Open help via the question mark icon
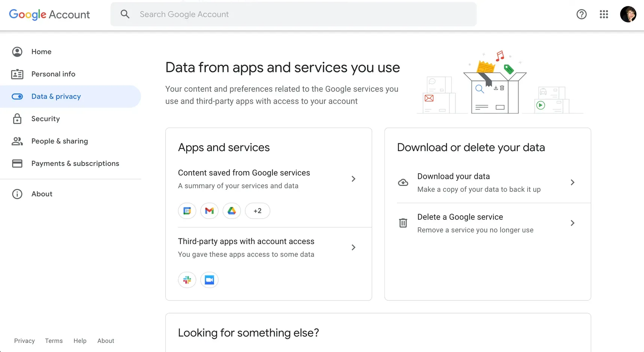The width and height of the screenshot is (644, 352). [x=581, y=14]
